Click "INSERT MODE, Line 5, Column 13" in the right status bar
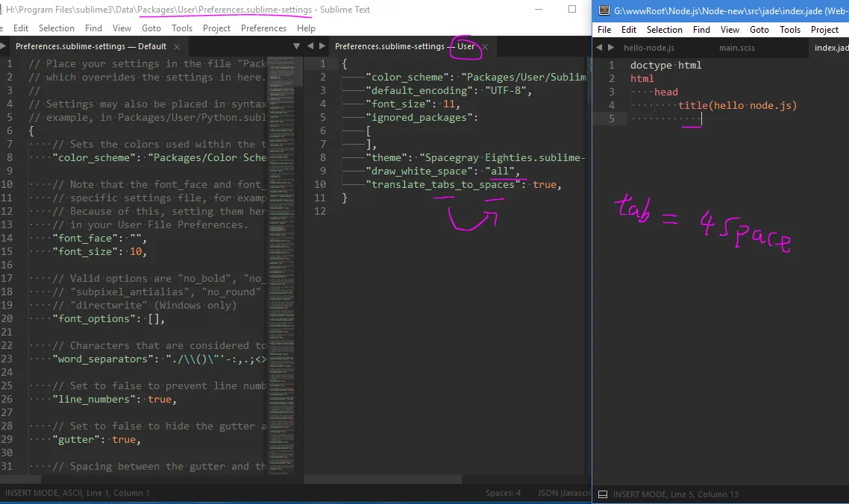The height and width of the screenshot is (504, 849). click(x=675, y=494)
